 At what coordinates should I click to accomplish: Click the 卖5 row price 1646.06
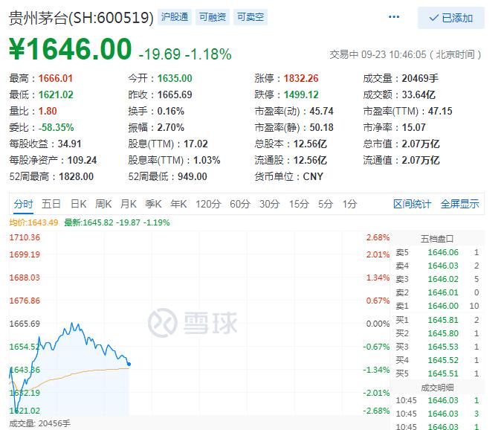(x=443, y=252)
